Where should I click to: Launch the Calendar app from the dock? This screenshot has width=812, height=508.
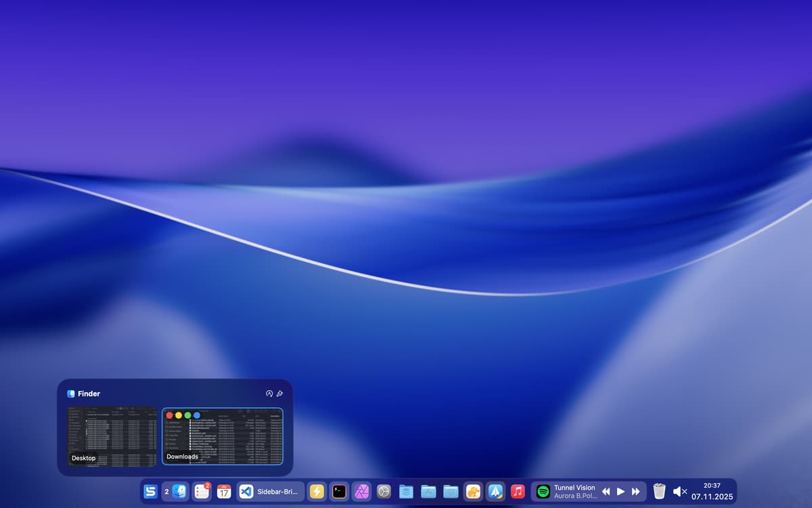(x=224, y=492)
